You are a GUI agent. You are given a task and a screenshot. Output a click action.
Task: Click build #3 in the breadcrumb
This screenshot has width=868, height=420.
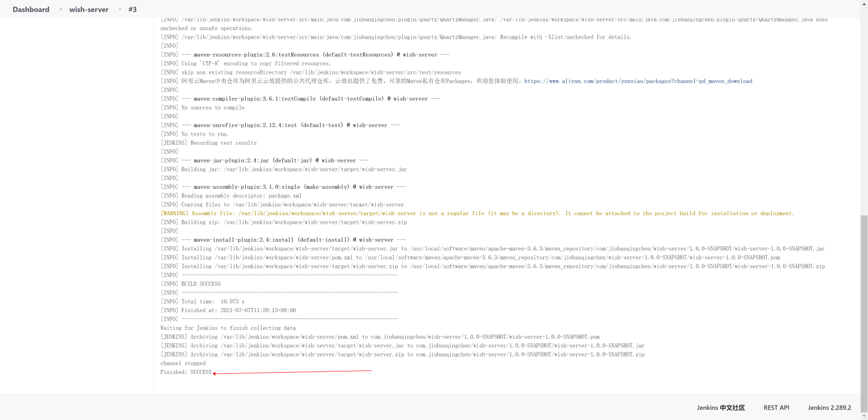[x=132, y=9]
